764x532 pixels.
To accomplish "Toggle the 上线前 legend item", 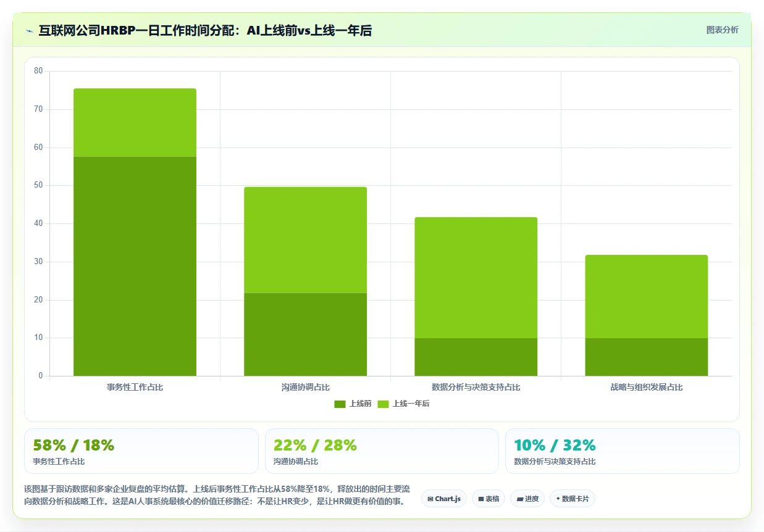I will (x=353, y=404).
